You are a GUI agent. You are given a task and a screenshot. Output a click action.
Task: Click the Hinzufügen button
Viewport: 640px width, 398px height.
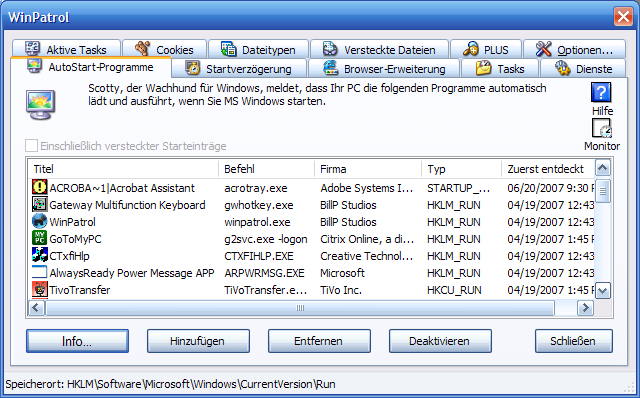(198, 341)
